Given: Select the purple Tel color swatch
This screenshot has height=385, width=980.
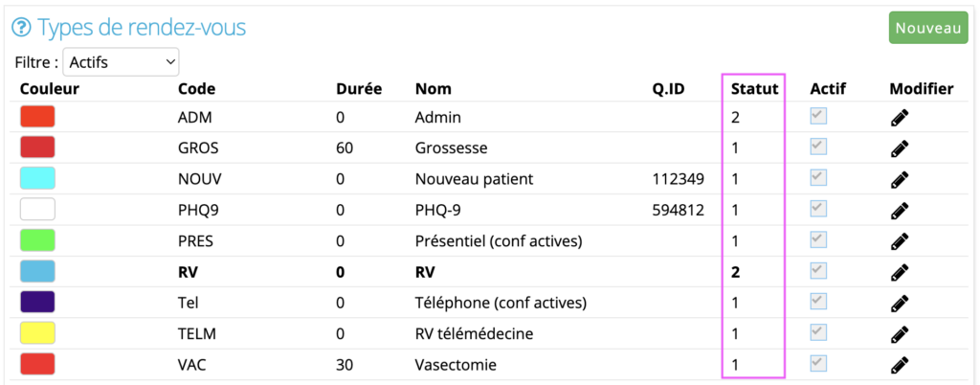Looking at the screenshot, I should point(37,303).
